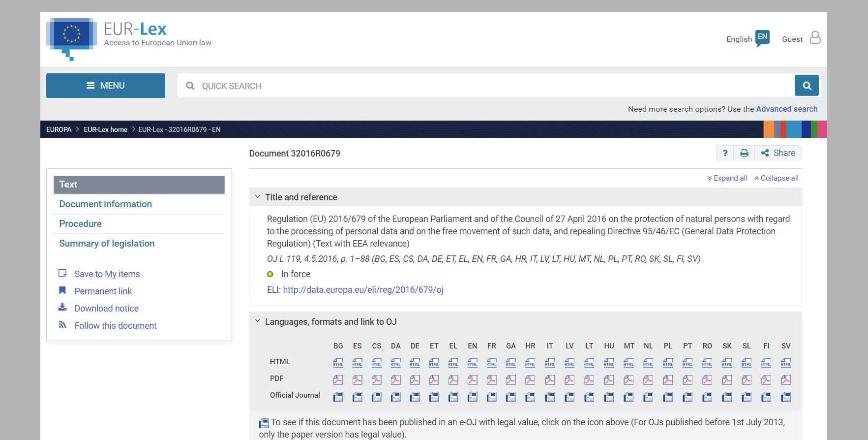This screenshot has width=868, height=440.
Task: Click the EN language selector badge
Action: pyautogui.click(x=762, y=37)
